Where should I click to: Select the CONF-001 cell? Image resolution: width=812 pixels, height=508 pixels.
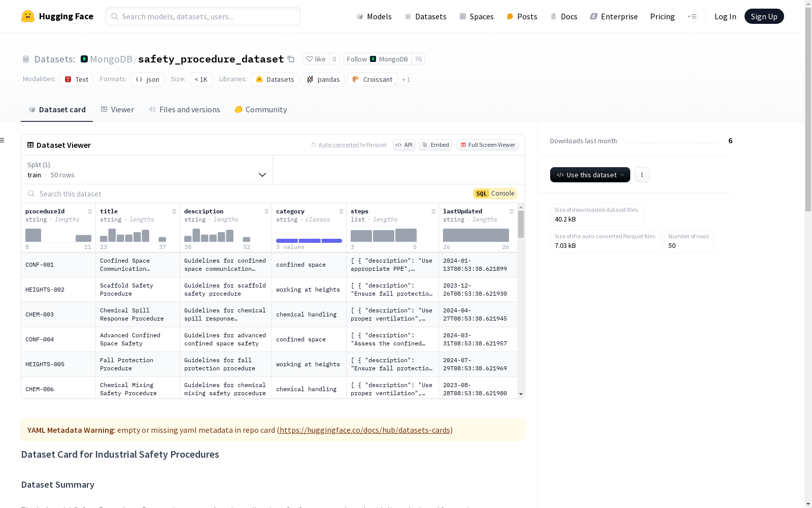click(58, 265)
